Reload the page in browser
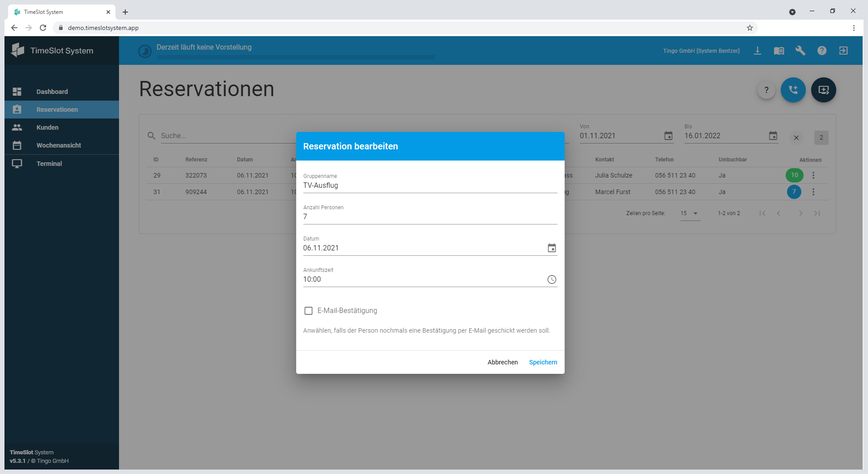868x474 pixels. (43, 28)
